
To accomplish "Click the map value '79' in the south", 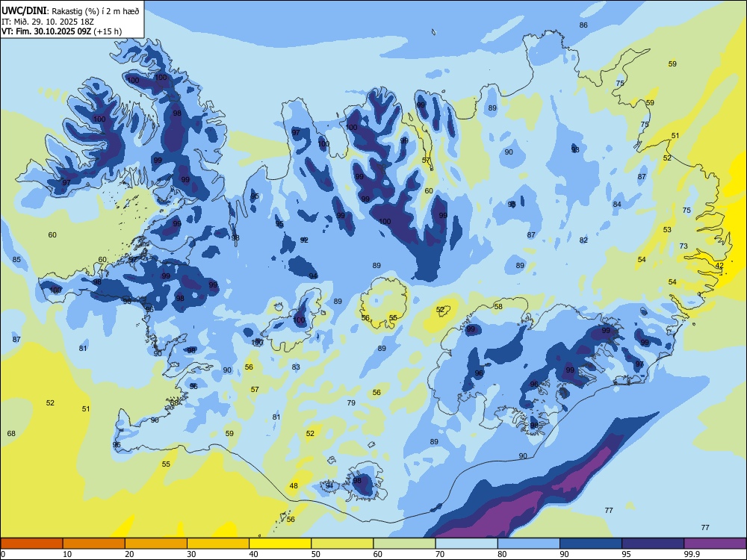I will (x=351, y=403).
